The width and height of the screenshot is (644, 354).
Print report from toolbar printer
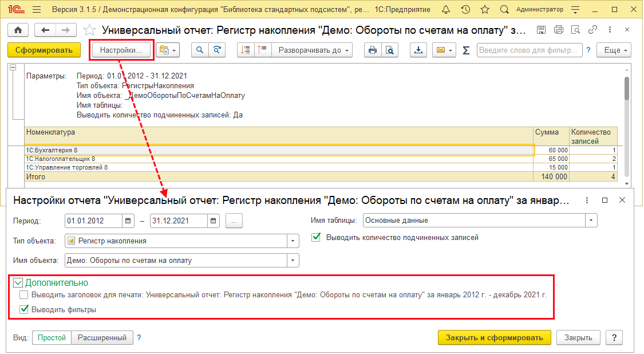point(373,50)
